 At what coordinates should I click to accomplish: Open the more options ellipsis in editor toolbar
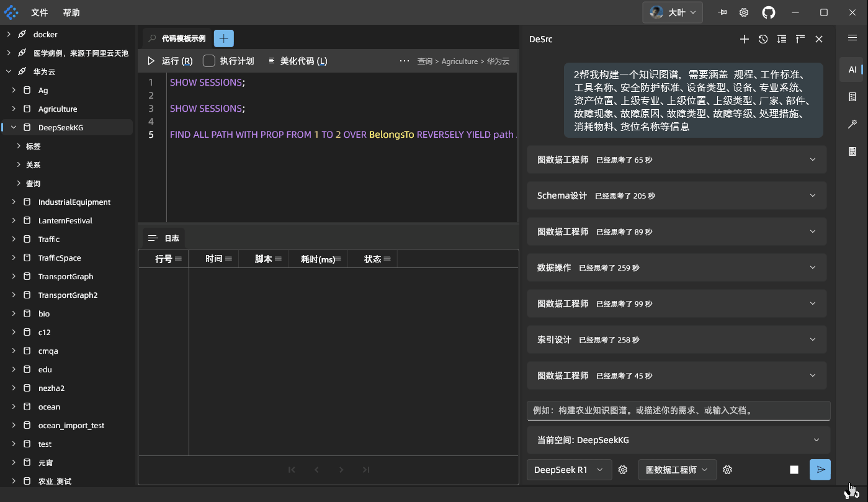(x=405, y=61)
